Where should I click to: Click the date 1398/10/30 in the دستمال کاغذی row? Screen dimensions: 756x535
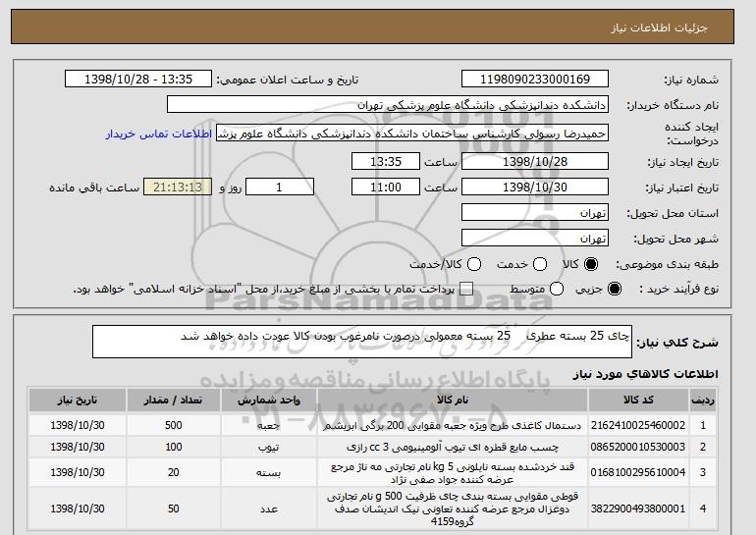tap(78, 425)
